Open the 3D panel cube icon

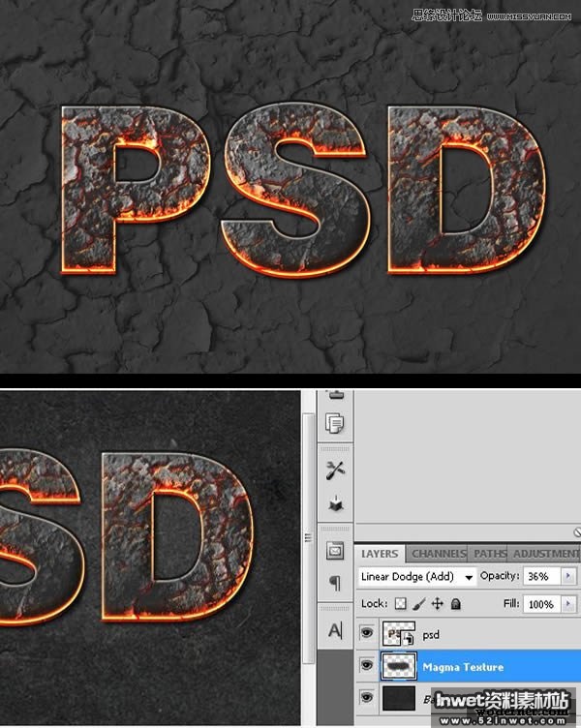click(x=335, y=503)
